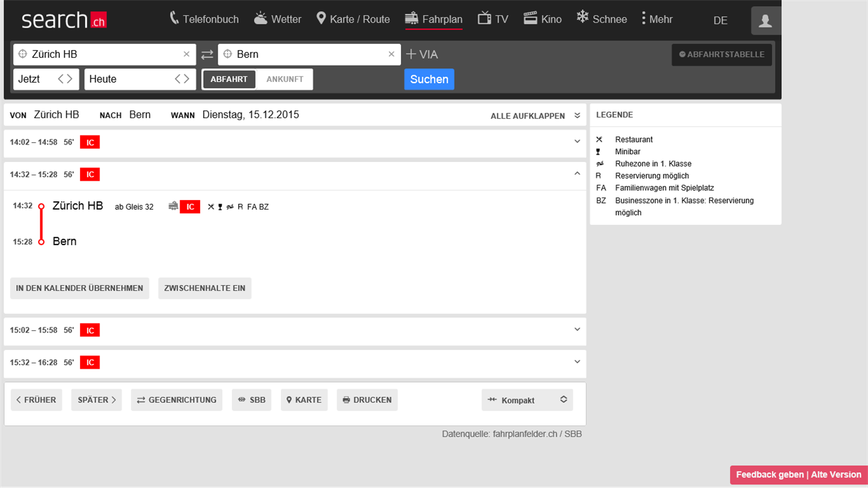
Task: Show the route via the KARTE button
Action: point(304,400)
